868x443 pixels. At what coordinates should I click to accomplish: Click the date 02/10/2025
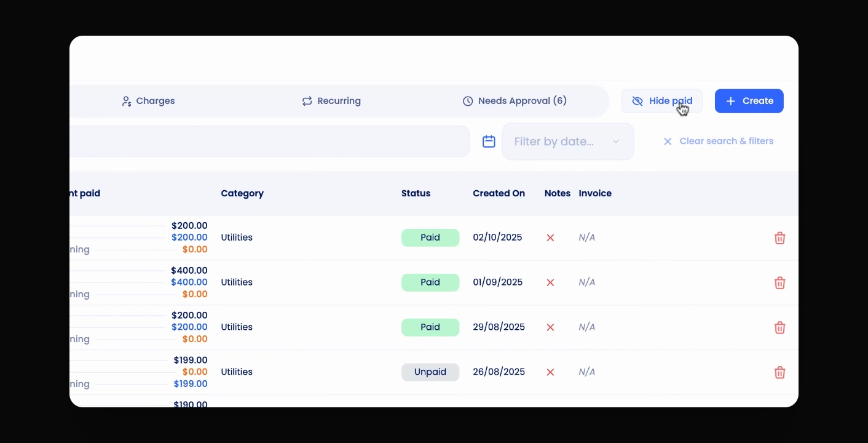tap(497, 237)
